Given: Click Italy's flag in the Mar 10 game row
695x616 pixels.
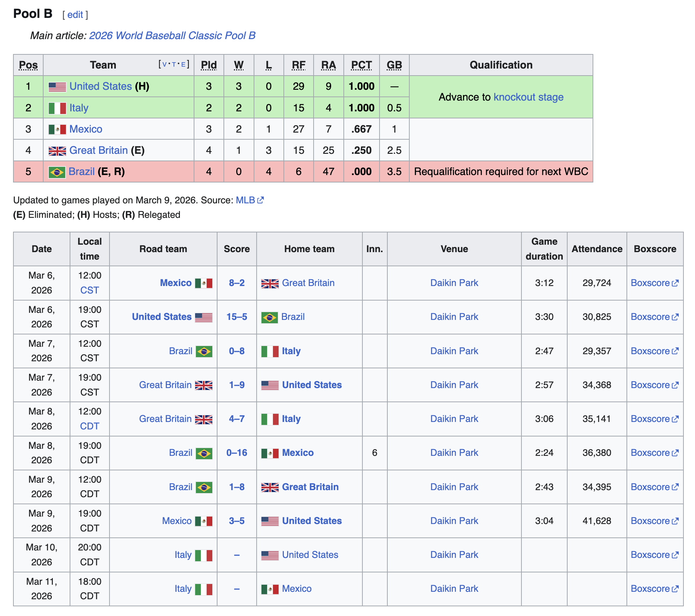Looking at the screenshot, I should click(204, 556).
